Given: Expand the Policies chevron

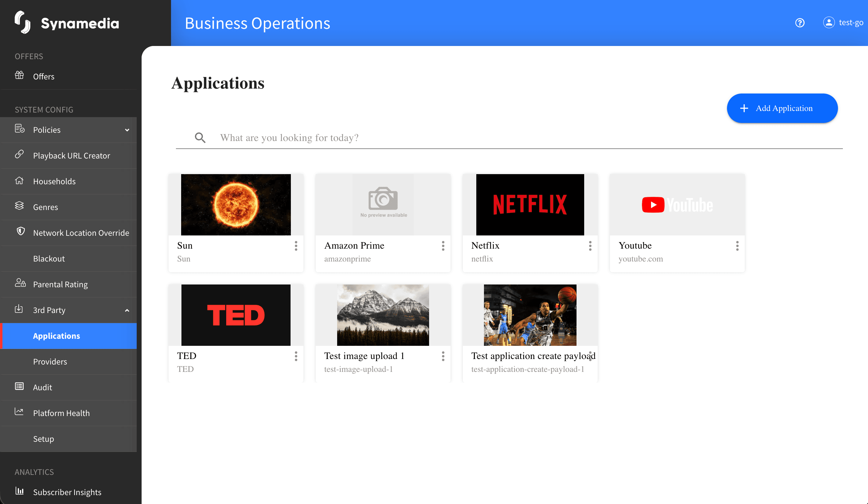Looking at the screenshot, I should (127, 130).
